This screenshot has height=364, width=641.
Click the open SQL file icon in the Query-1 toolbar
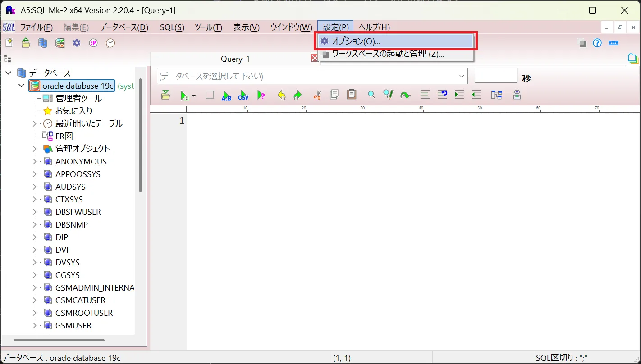coord(165,95)
